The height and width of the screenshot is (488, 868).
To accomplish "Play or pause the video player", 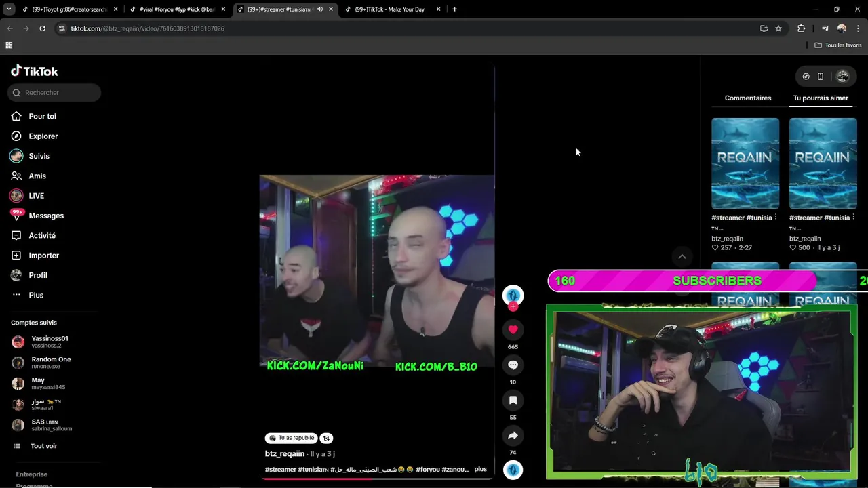I will (377, 272).
